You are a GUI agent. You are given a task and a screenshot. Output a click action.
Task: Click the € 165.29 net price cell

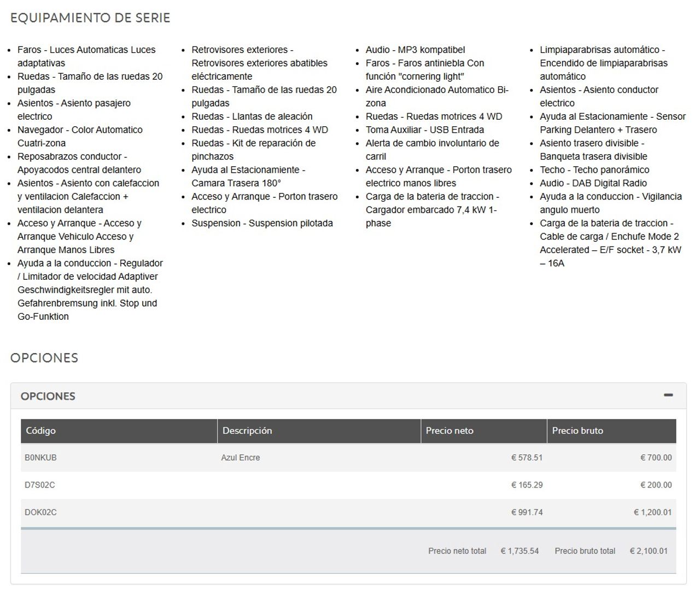[527, 485]
